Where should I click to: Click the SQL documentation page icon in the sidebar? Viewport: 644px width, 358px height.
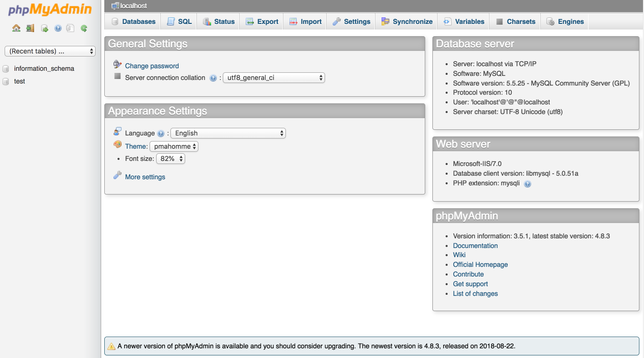click(x=71, y=29)
